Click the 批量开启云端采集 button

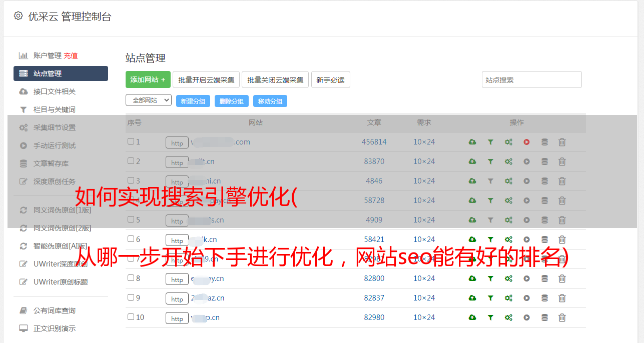(x=206, y=79)
